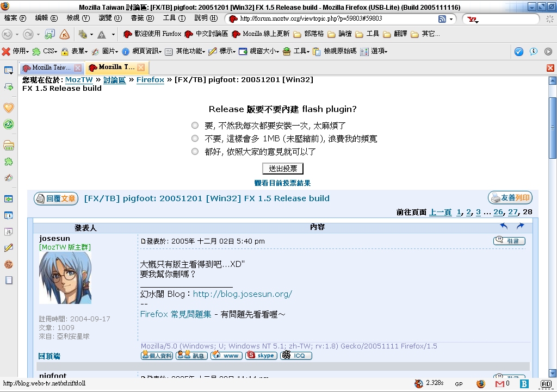Click the blue B icon in status bar

point(524,383)
